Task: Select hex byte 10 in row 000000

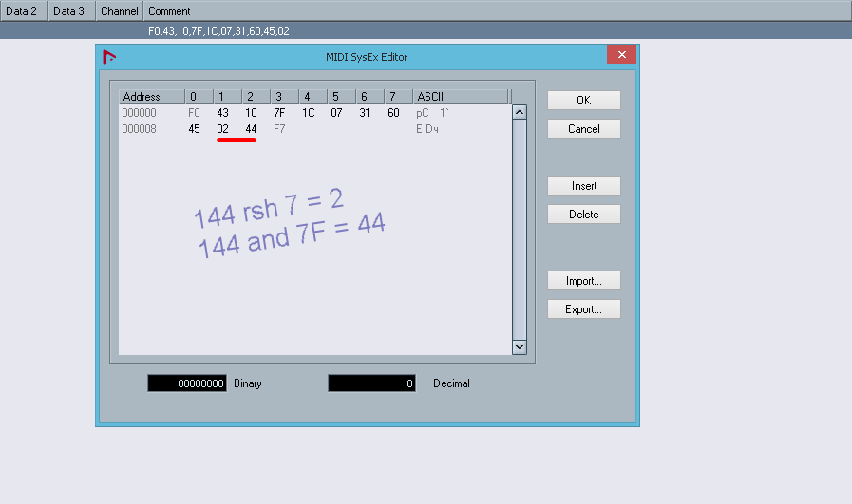Action: pos(251,113)
